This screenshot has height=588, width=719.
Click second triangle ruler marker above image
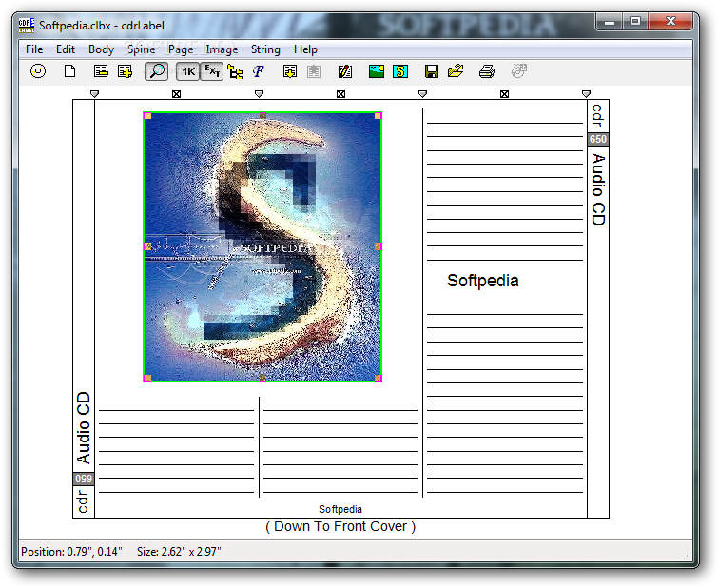(259, 94)
